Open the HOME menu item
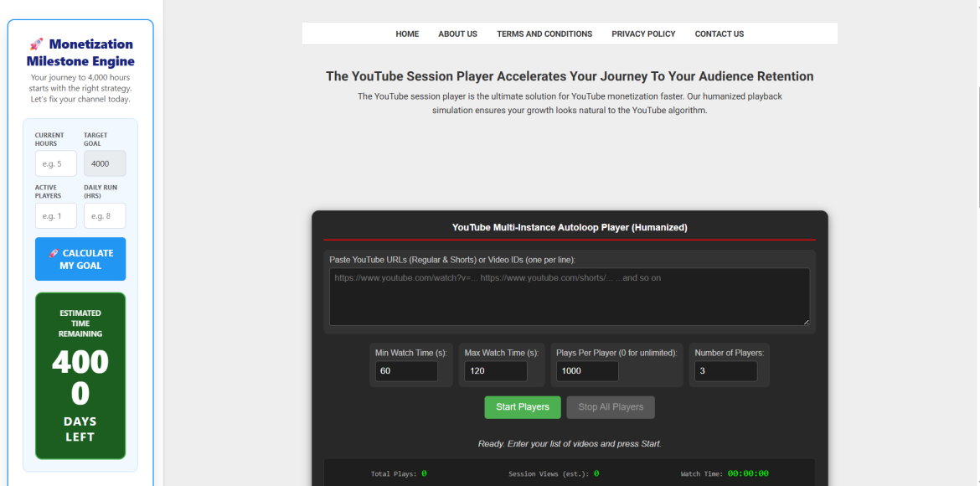The height and width of the screenshot is (486, 980). point(407,34)
